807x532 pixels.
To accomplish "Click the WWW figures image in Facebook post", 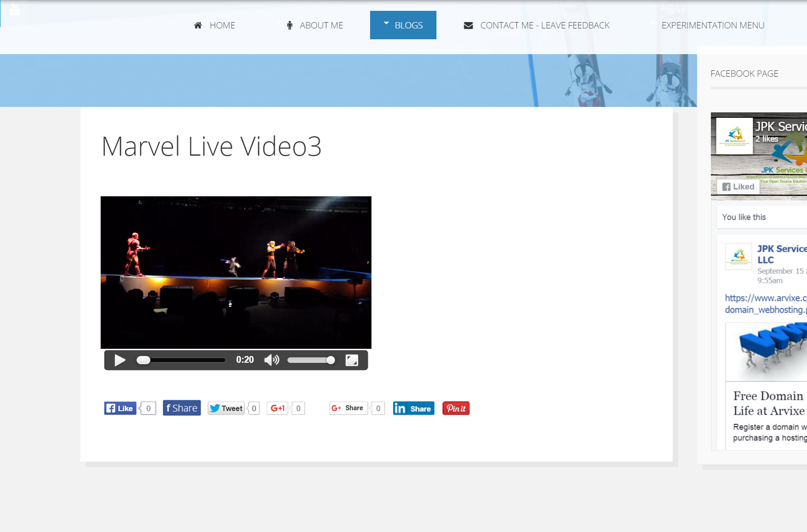I will click(766, 352).
